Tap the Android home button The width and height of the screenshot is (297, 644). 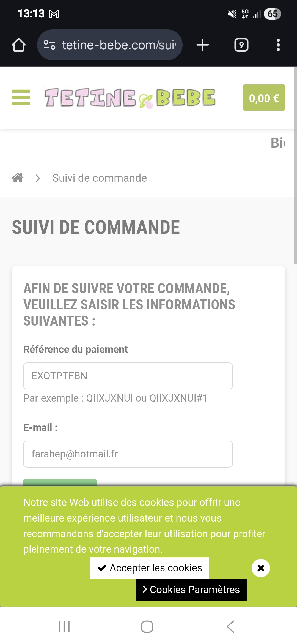(147, 627)
